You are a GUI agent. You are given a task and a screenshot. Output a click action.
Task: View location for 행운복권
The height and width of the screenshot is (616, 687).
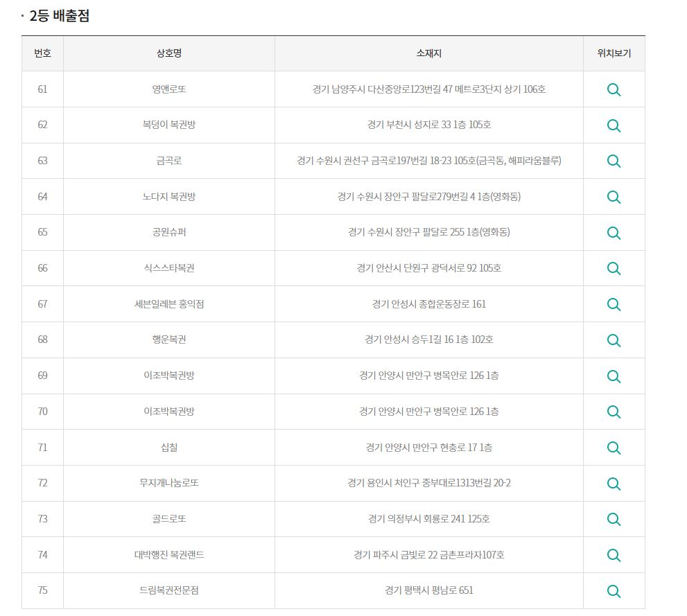614,340
